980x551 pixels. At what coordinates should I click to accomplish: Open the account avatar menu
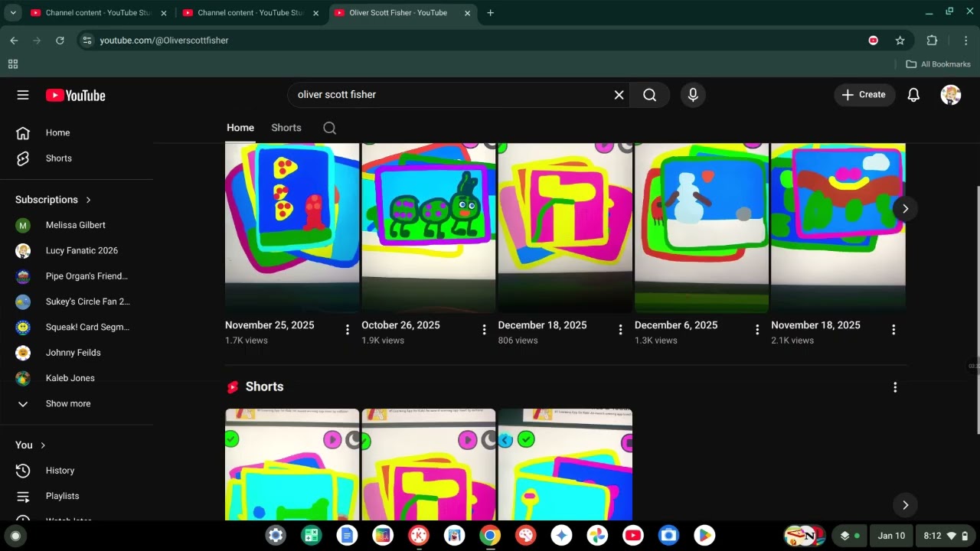click(951, 95)
